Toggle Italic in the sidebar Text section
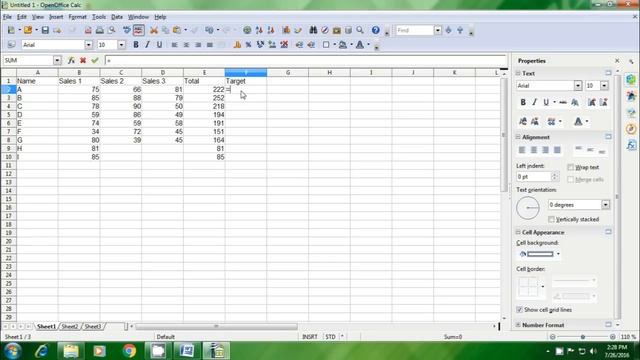The image size is (640, 360). click(534, 102)
